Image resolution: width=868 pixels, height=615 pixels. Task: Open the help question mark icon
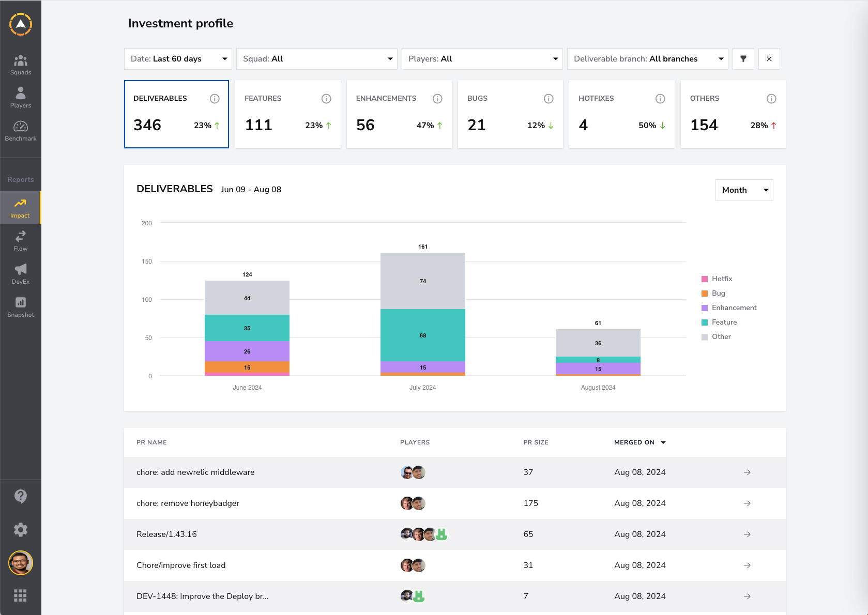[x=21, y=497]
